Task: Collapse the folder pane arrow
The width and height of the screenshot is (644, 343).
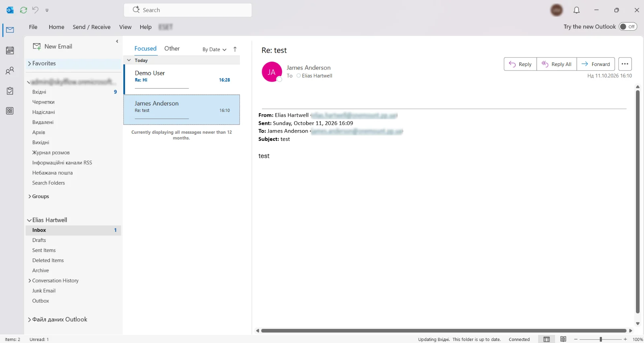Action: coord(117,41)
